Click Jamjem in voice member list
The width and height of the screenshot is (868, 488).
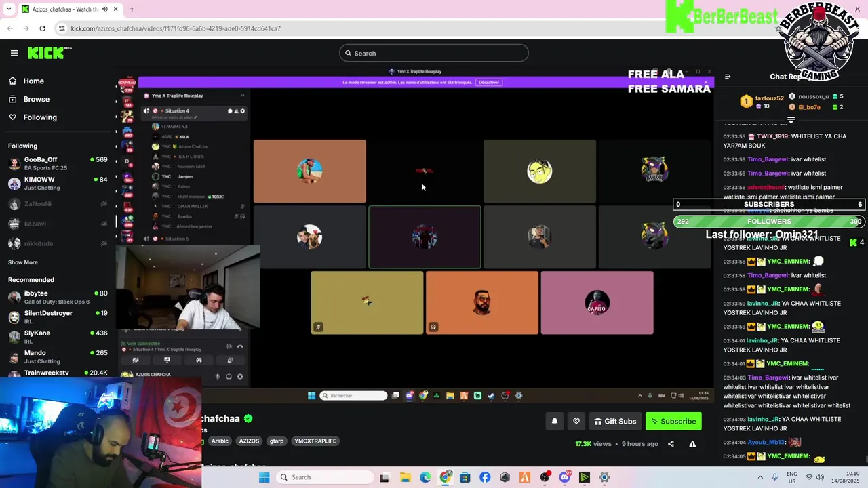pos(184,176)
